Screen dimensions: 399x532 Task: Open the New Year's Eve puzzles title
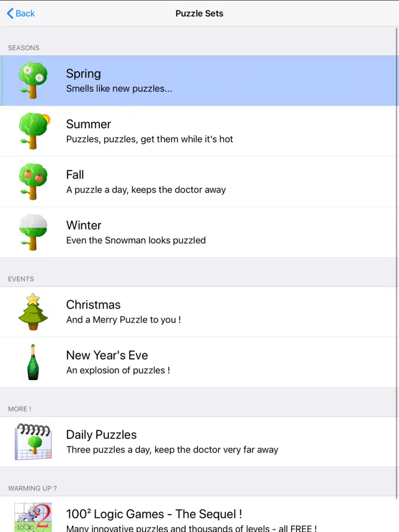point(107,355)
